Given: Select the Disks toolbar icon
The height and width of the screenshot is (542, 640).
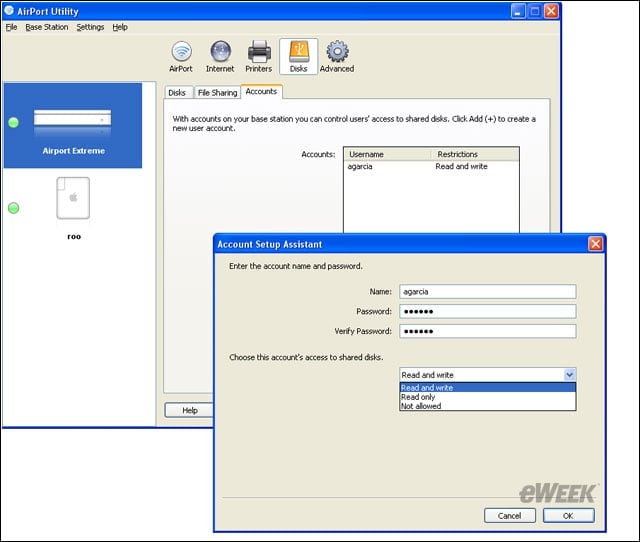Looking at the screenshot, I should coord(298,56).
